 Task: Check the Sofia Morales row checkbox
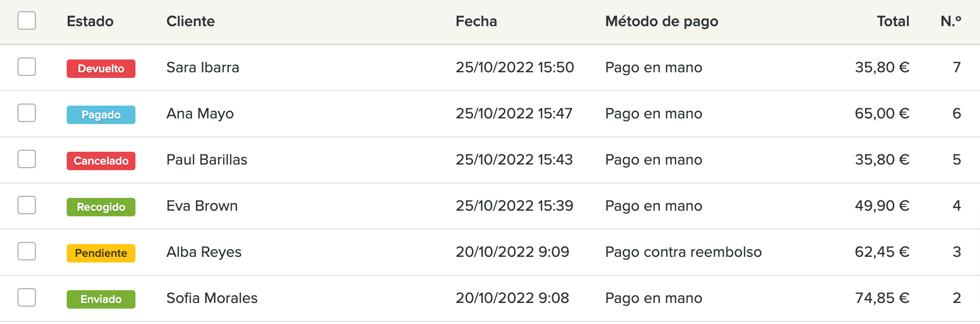tap(27, 297)
